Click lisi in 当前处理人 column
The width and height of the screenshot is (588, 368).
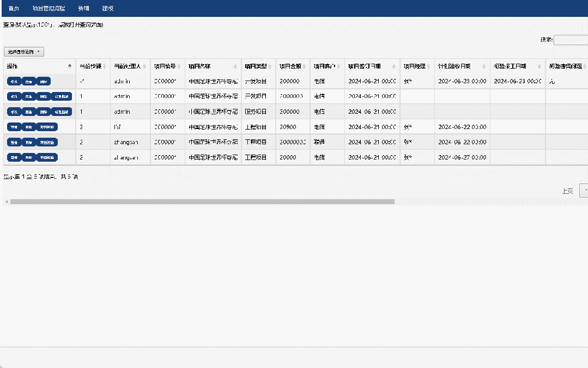pos(117,127)
